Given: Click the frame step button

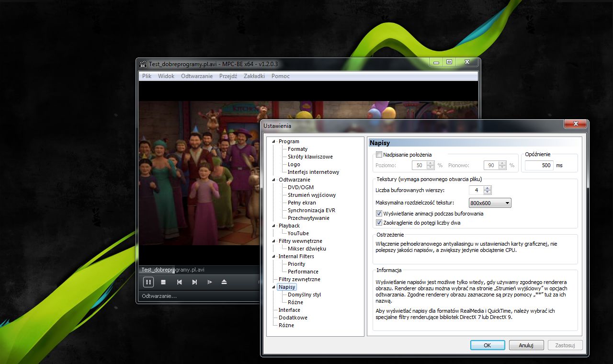Looking at the screenshot, I should click(210, 282).
